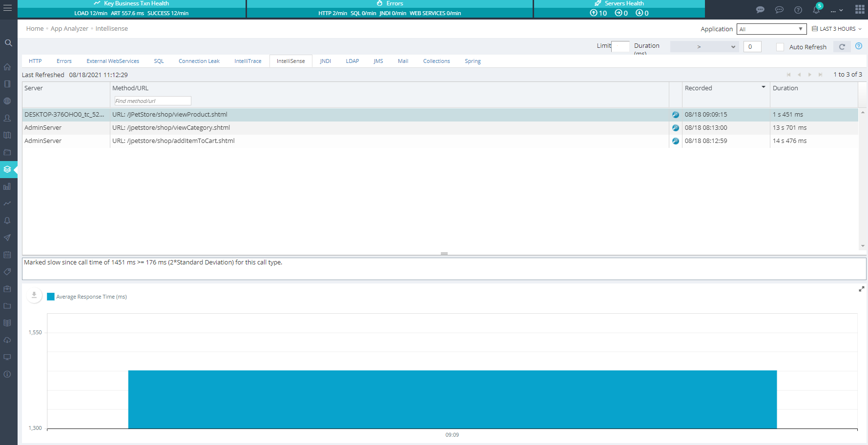This screenshot has width=868, height=445.
Task: Toggle Average Response Time legend series
Action: click(x=87, y=297)
